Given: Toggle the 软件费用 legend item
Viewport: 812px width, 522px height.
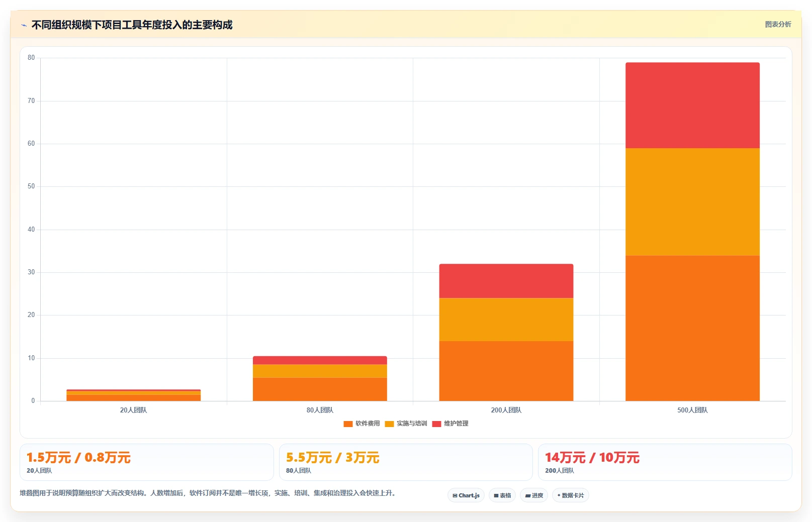Looking at the screenshot, I should point(362,424).
